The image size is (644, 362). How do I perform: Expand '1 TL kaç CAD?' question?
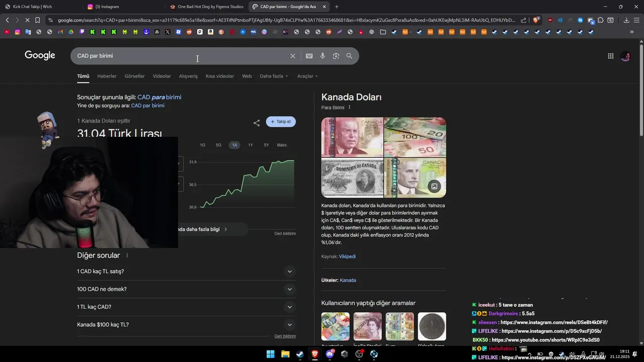pyautogui.click(x=186, y=307)
